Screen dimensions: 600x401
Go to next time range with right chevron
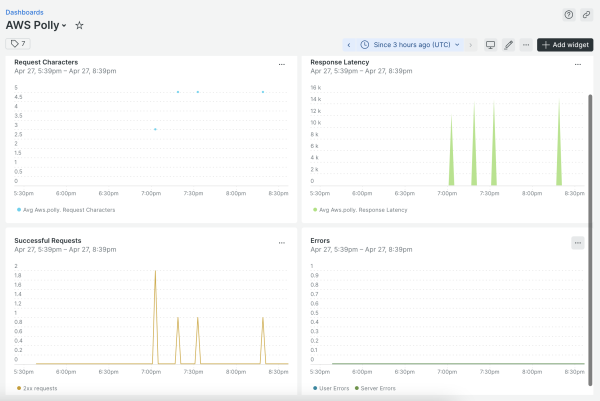click(x=471, y=45)
